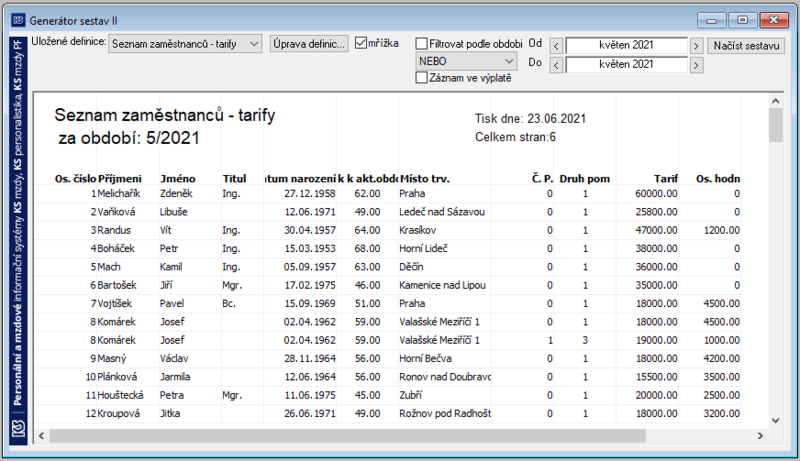Open the Uložené definice dropdown
Viewport: 800px width, 461px height.
click(x=254, y=44)
